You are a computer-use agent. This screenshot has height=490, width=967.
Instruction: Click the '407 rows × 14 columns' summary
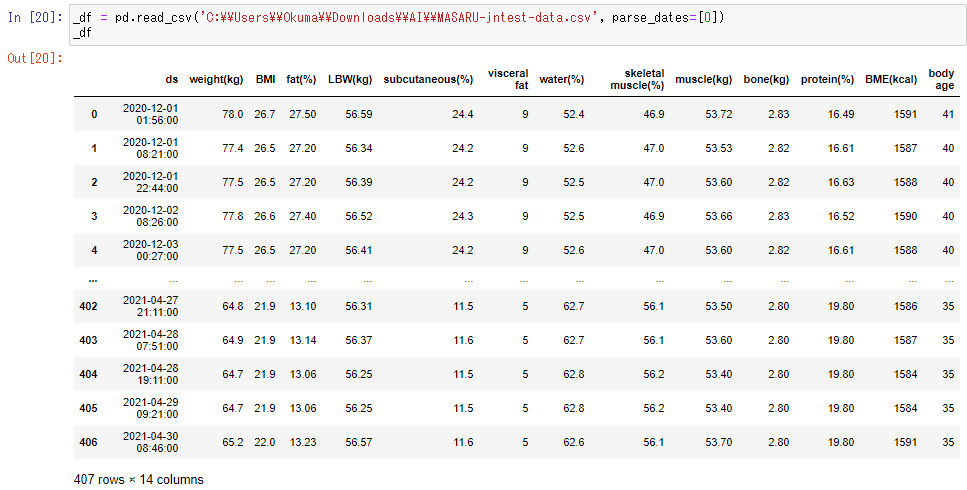pyautogui.click(x=139, y=480)
